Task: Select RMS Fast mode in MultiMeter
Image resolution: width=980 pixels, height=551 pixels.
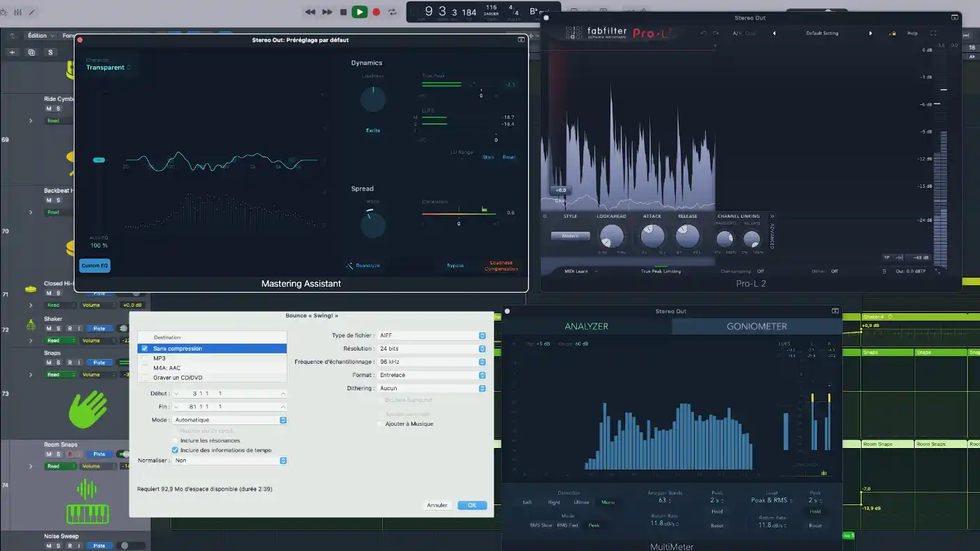Action: coord(567,525)
